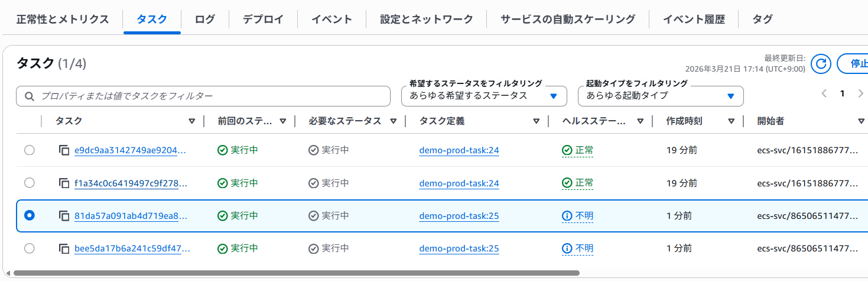868x281 pixels.
Task: Open the サービスの自動スケーリング tab
Action: [567, 19]
